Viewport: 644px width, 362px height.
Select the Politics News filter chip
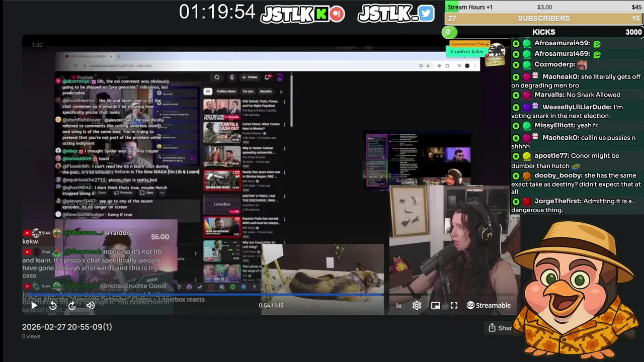(x=226, y=92)
